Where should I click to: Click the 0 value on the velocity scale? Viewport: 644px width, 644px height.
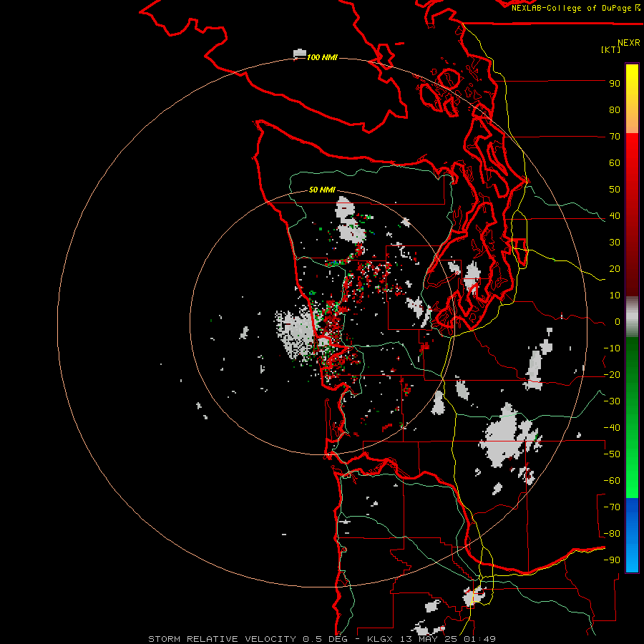pyautogui.click(x=618, y=322)
